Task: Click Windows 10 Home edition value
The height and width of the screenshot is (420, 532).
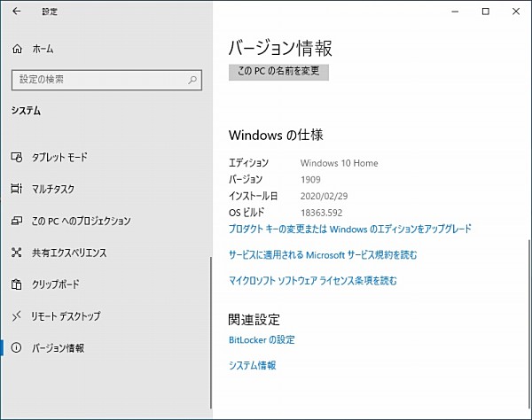Action: (x=339, y=163)
